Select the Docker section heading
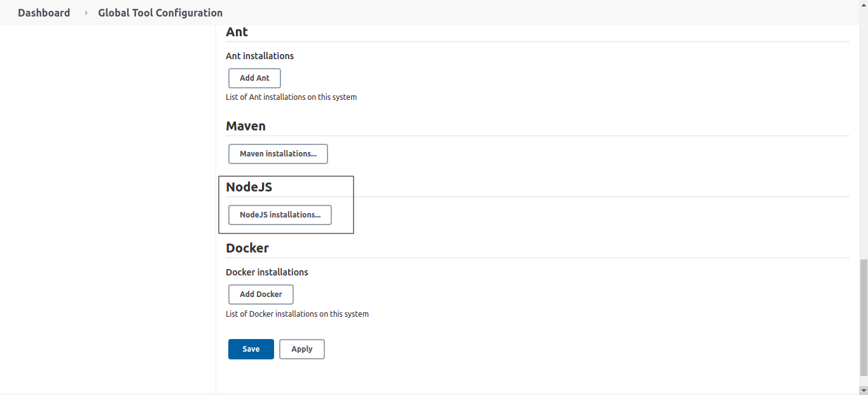 (247, 248)
